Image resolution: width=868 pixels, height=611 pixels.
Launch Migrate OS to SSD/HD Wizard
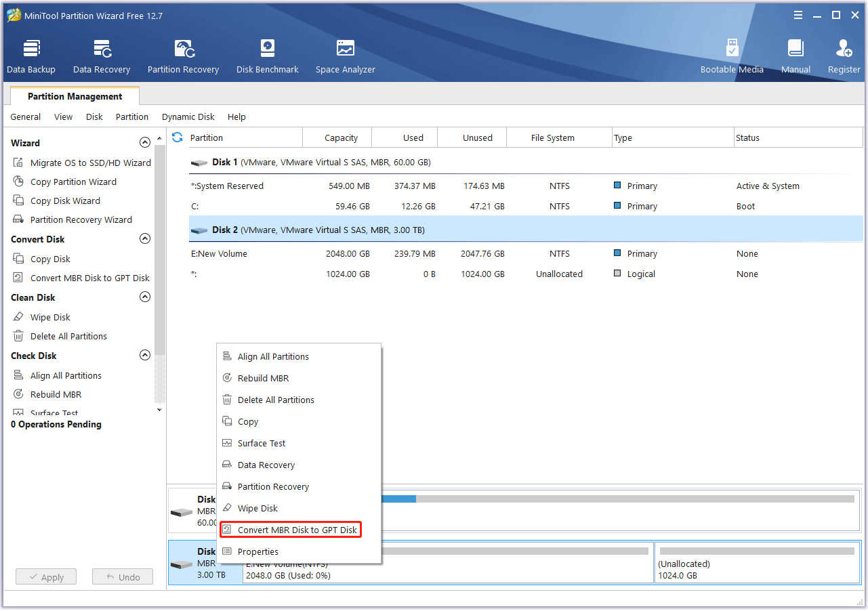pyautogui.click(x=81, y=163)
